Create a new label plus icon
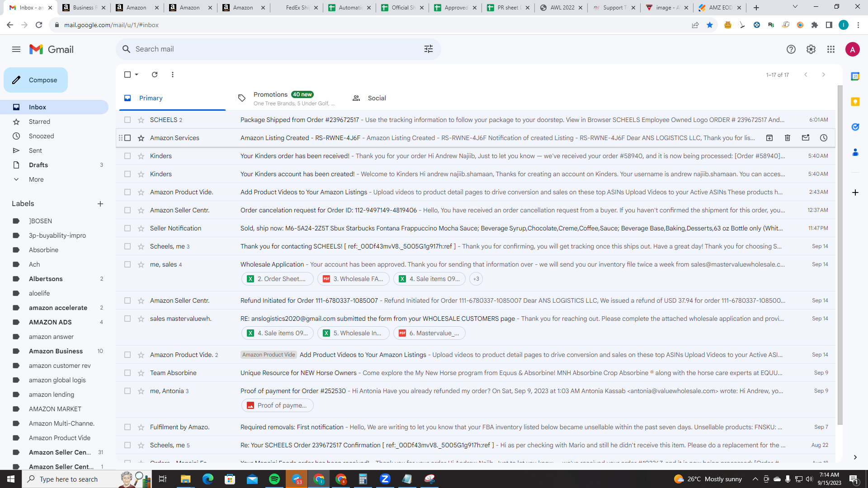The width and height of the screenshot is (868, 488). pyautogui.click(x=100, y=204)
